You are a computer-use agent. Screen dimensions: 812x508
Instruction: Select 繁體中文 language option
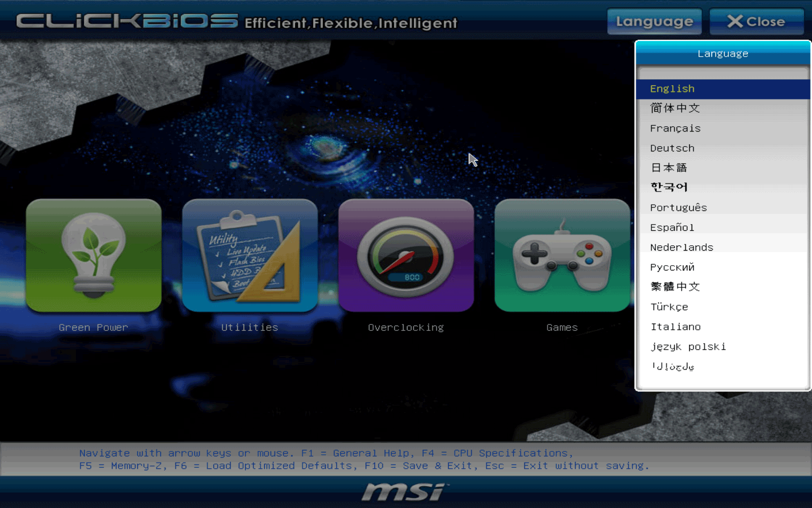point(723,287)
